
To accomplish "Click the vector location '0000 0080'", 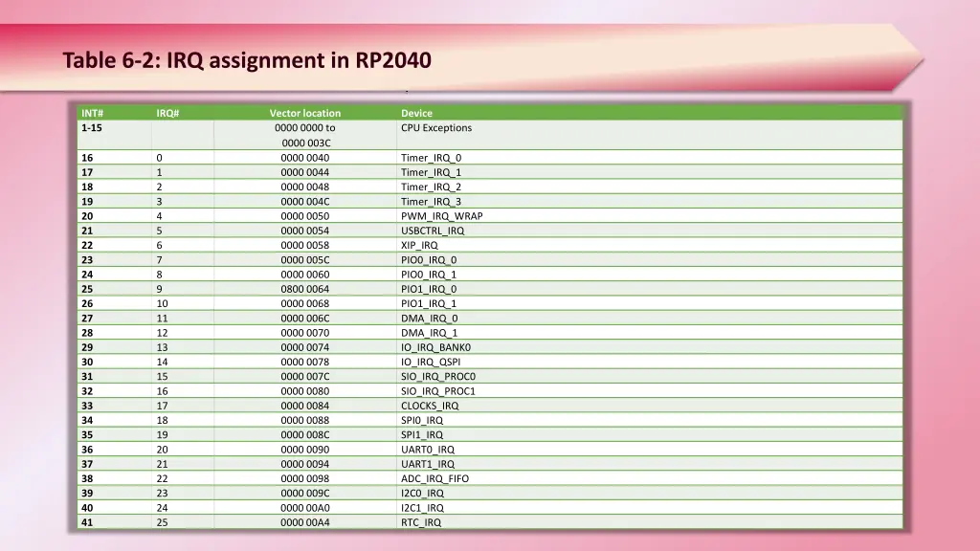I will pos(305,391).
